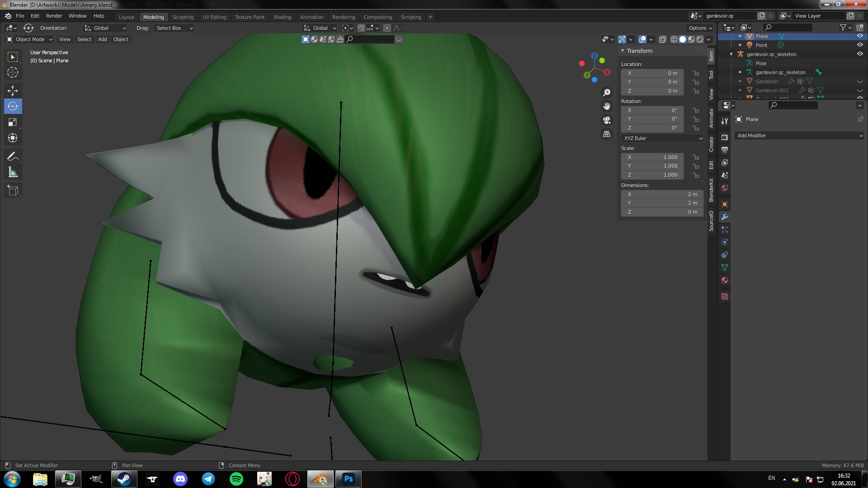
Task: Open the Material properties tab
Action: point(725,280)
